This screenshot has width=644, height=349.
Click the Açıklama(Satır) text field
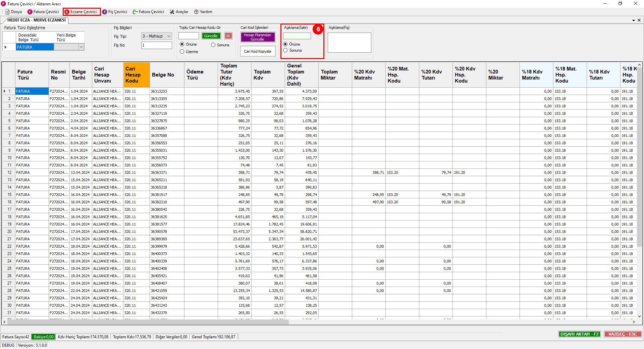pos(297,36)
